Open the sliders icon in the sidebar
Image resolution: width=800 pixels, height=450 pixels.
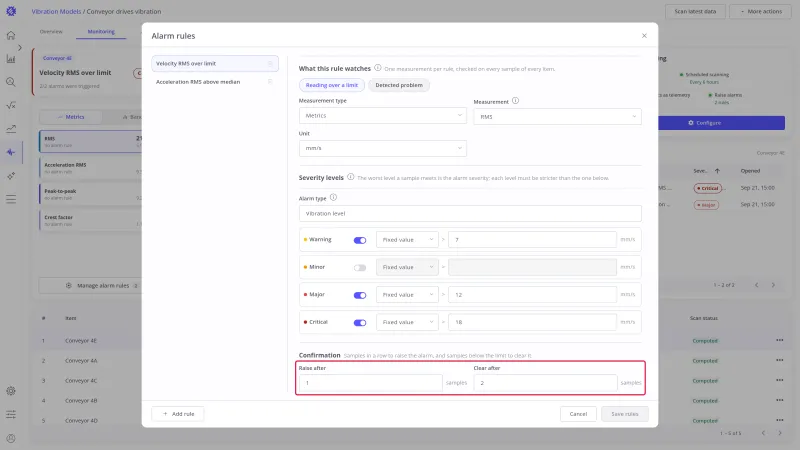(11, 414)
